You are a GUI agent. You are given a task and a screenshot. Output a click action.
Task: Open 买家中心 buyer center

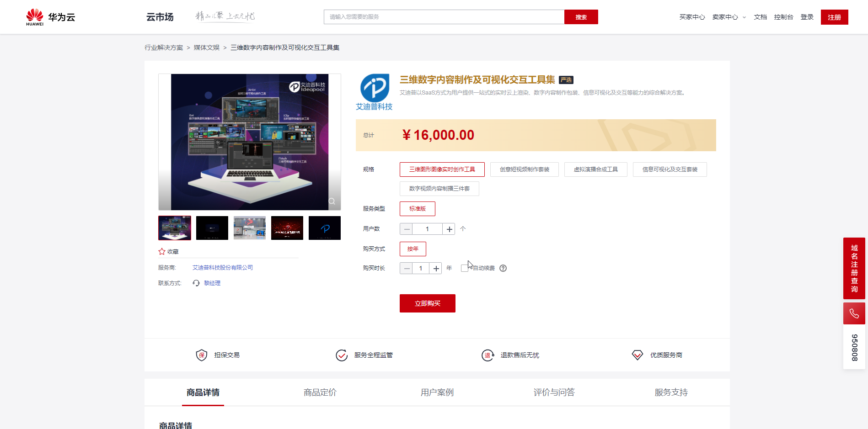(692, 17)
